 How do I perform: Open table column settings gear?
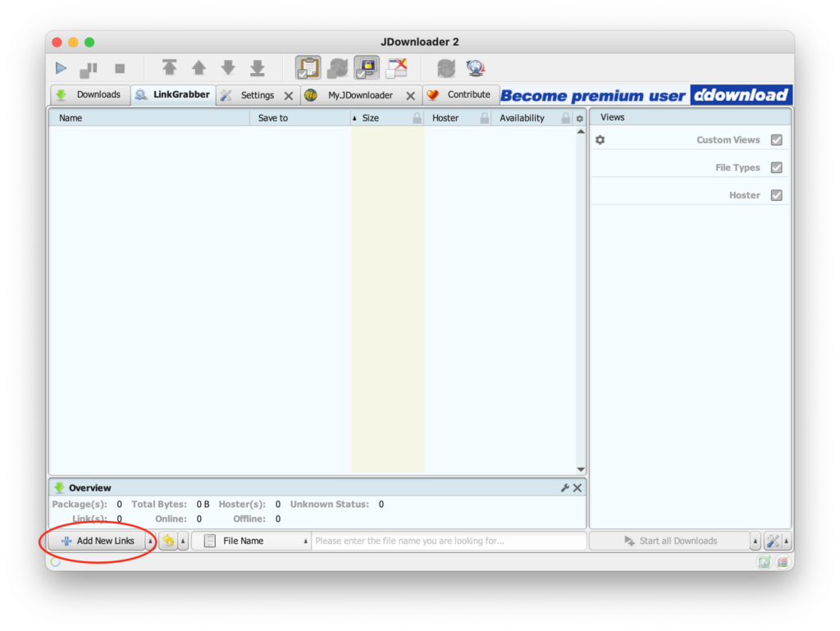580,118
